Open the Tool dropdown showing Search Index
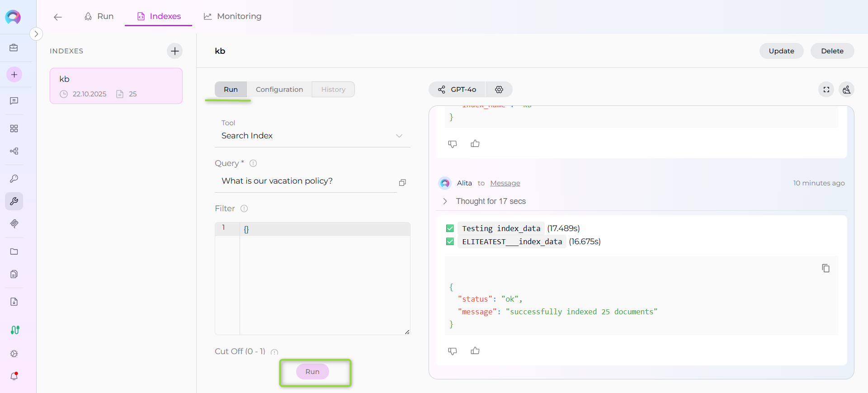The height and width of the screenshot is (393, 868). 312,136
